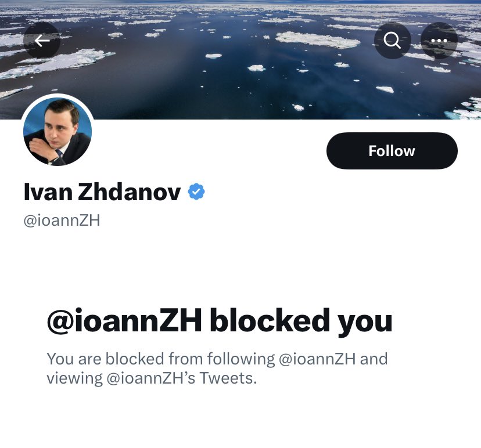Click the word 'viewing' in the block notice
Viewport: 481px width, 448px height.
[x=74, y=378]
